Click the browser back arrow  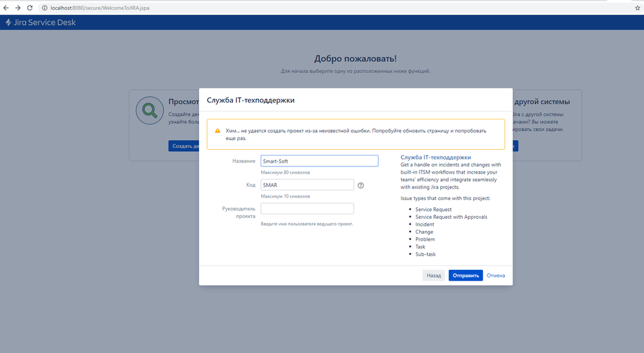6,8
